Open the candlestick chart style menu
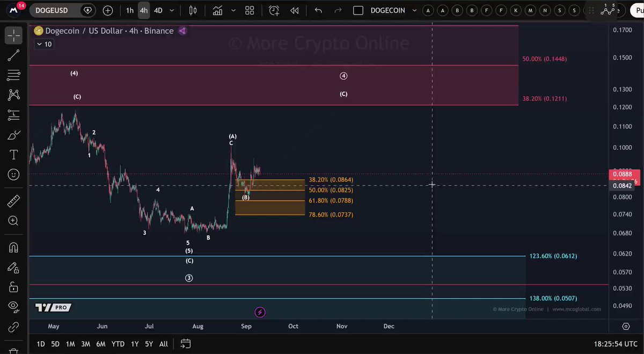 pyautogui.click(x=193, y=10)
